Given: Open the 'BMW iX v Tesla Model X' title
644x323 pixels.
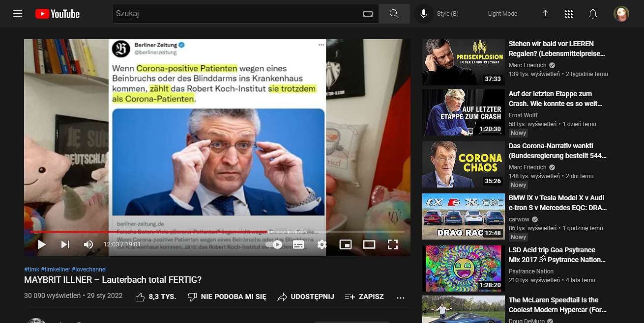Looking at the screenshot, I should click(x=558, y=203).
